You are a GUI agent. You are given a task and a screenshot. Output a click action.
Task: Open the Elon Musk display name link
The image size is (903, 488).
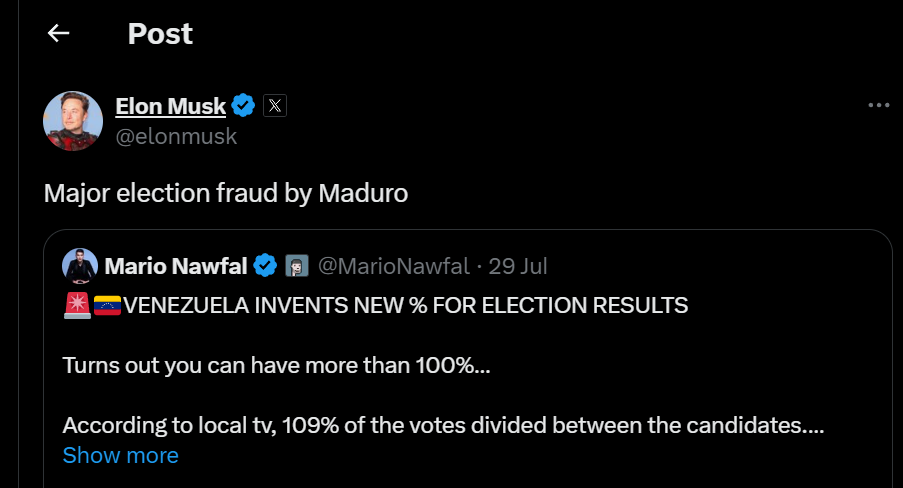point(170,106)
